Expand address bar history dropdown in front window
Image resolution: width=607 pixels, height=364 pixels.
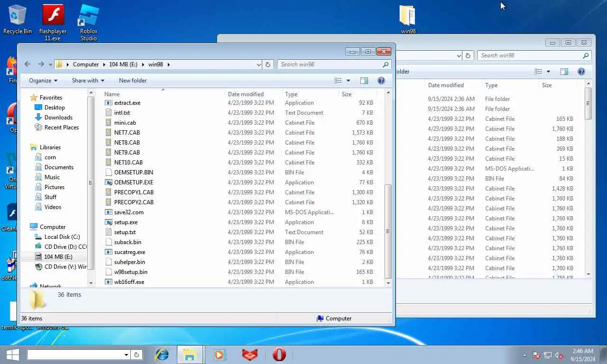(x=258, y=64)
